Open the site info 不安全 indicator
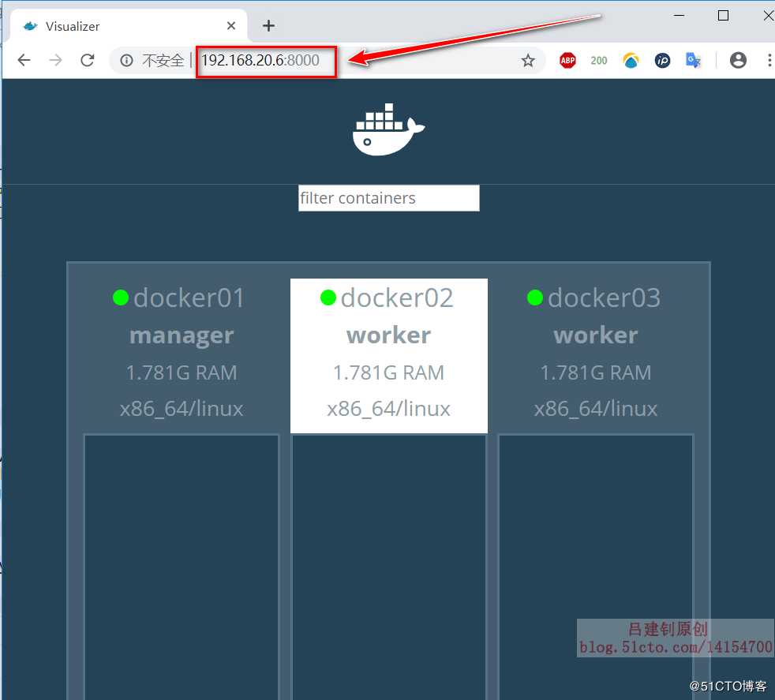The image size is (775, 700). (x=152, y=60)
